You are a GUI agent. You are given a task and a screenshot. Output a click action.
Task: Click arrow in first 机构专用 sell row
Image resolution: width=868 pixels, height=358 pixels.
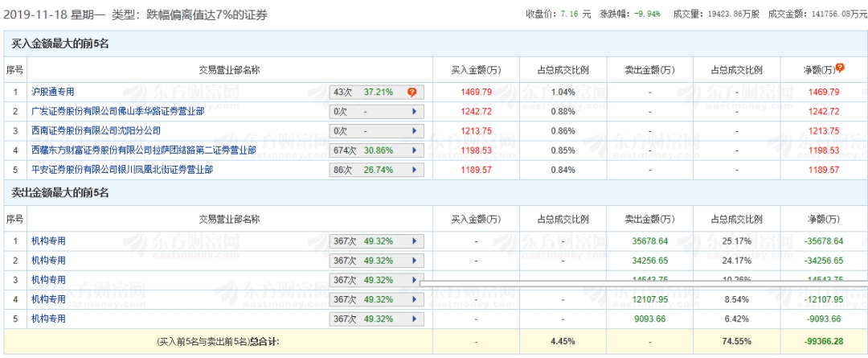[x=415, y=241]
